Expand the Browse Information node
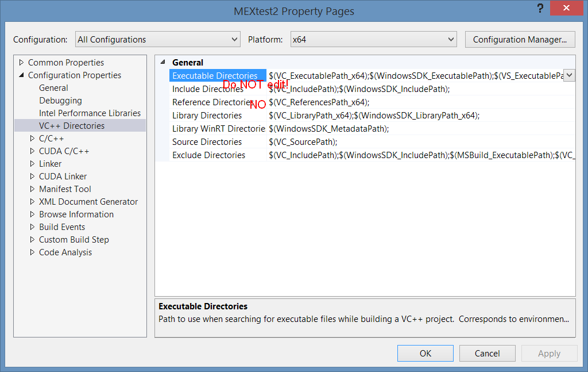Screen dimensions: 588x372 pos(32,214)
